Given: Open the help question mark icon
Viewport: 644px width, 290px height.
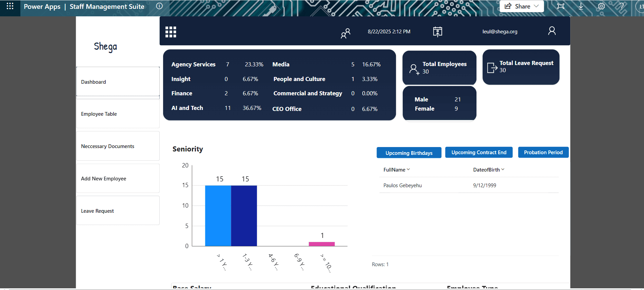Looking at the screenshot, I should pos(622,6).
